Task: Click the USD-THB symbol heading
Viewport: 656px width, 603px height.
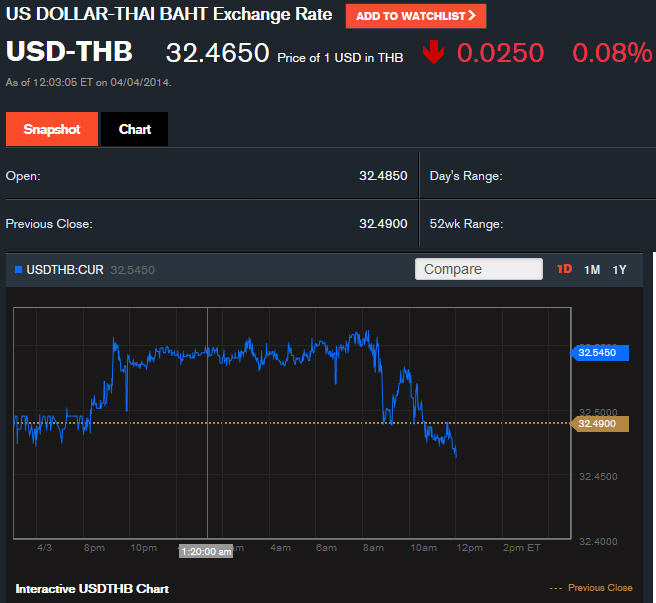Action: (69, 51)
